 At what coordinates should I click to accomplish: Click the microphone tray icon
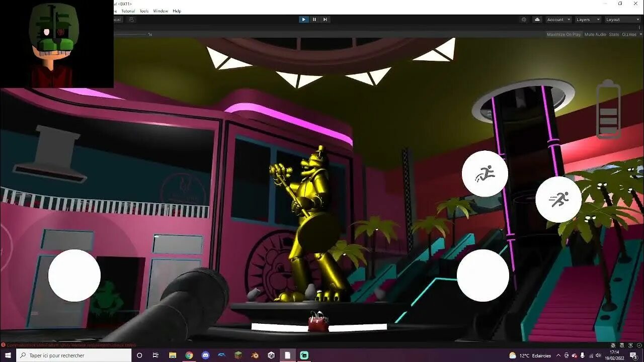coord(582,355)
